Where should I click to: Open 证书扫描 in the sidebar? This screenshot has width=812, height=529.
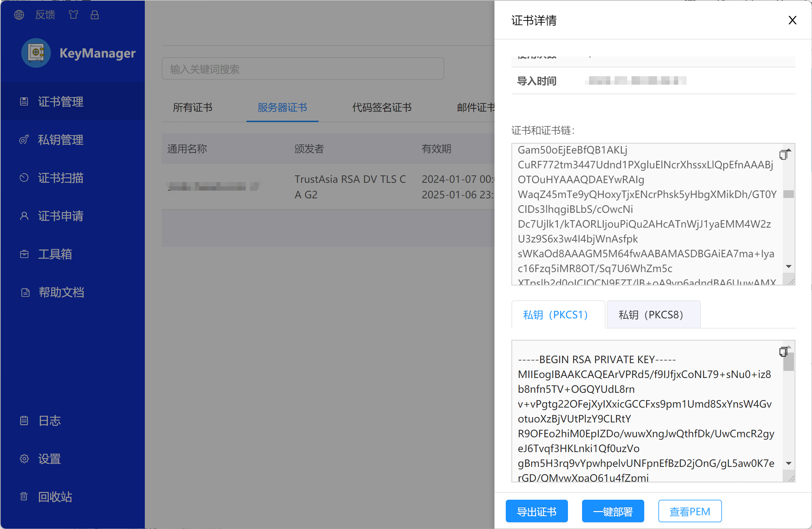point(61,178)
